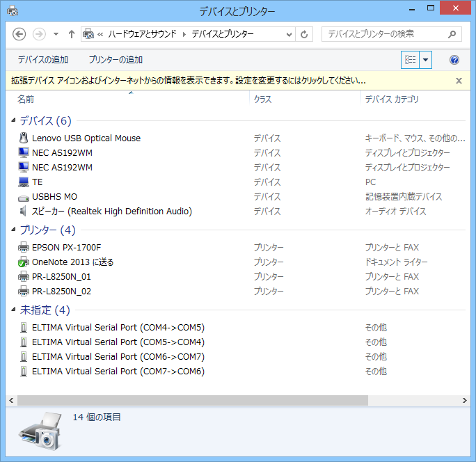This screenshot has height=462, width=476.
Task: Click the address bar printer icon
Action: click(88, 34)
